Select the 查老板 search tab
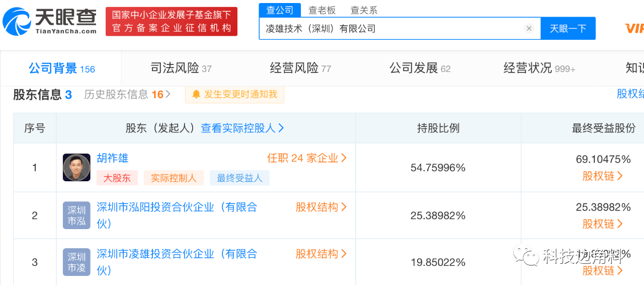 click(x=322, y=10)
